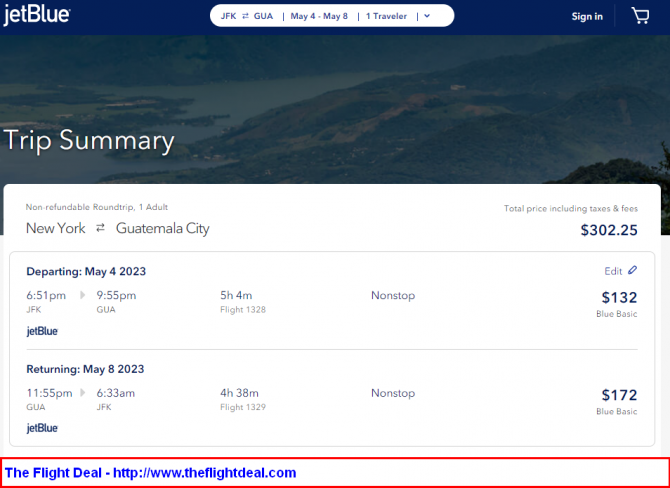Click Flight 1328 label
Screen dimensions: 670x488
coord(243,310)
